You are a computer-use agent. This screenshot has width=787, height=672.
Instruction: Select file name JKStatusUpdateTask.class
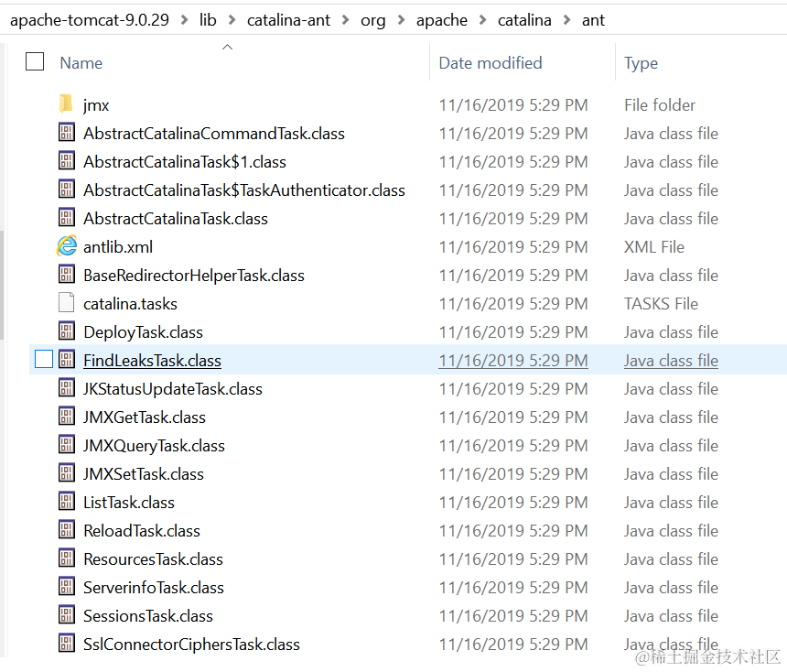pyautogui.click(x=173, y=389)
